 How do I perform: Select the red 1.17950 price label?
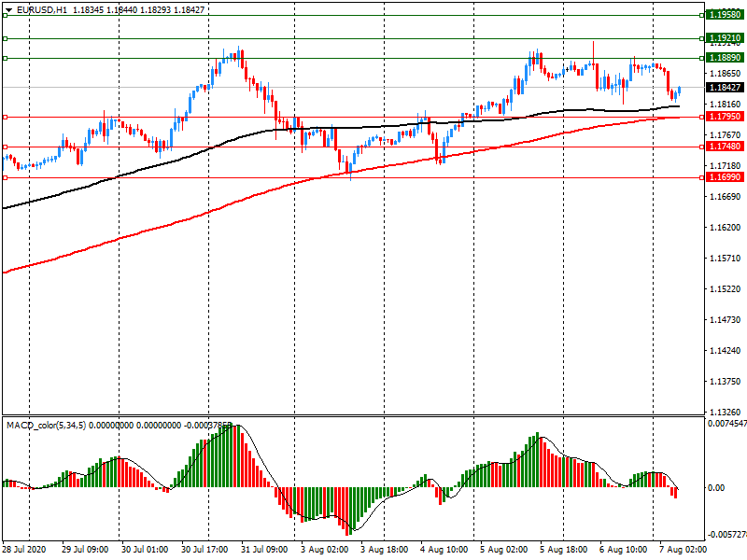tap(725, 117)
